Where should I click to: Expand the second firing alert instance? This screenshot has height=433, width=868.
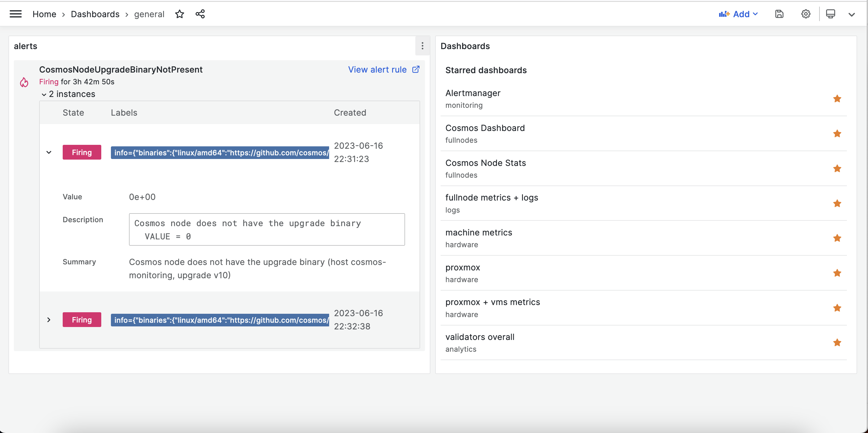point(49,319)
